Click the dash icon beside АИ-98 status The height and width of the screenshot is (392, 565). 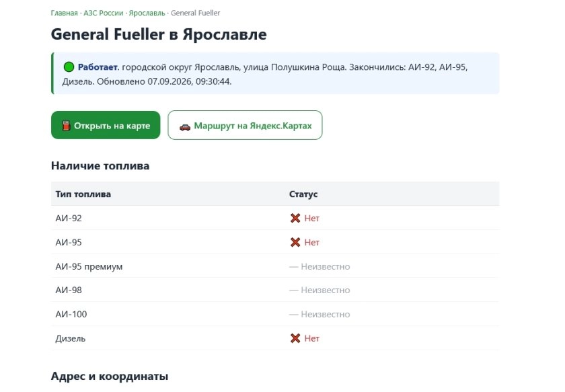coord(294,290)
